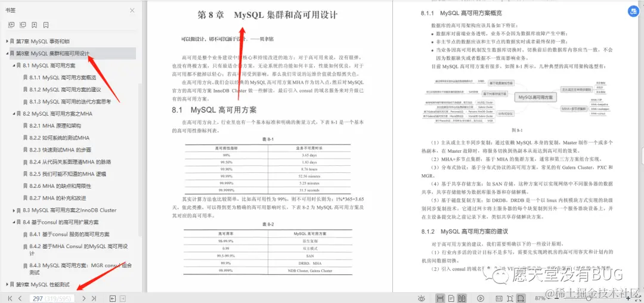Enable continuous scrolling view

click(x=440, y=298)
